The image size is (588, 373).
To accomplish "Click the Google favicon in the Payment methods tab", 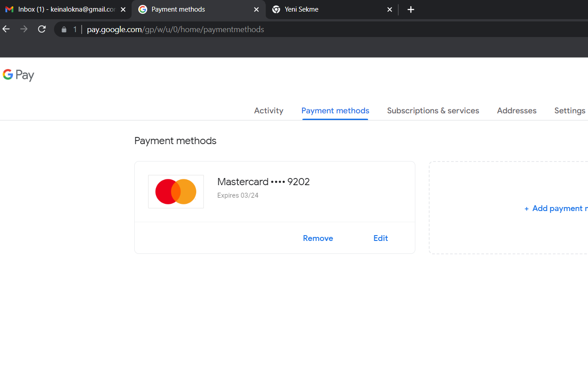I will pyautogui.click(x=143, y=9).
